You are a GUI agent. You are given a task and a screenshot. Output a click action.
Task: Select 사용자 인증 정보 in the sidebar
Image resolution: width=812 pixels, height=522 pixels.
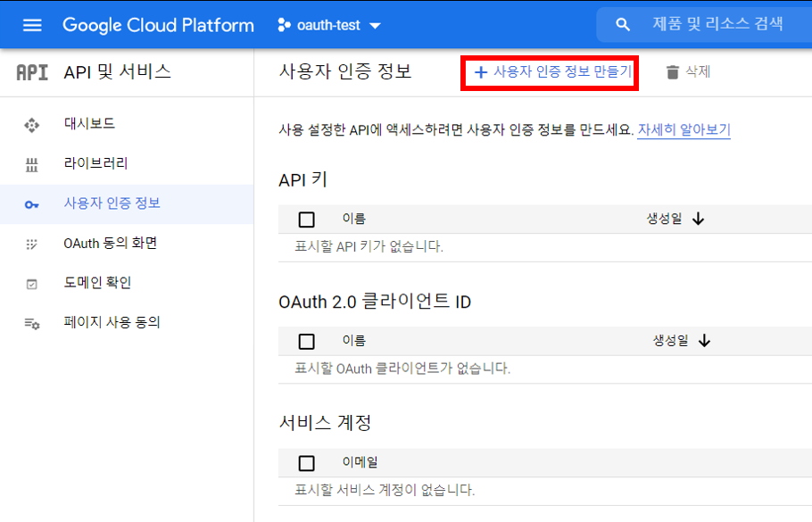tap(127, 204)
